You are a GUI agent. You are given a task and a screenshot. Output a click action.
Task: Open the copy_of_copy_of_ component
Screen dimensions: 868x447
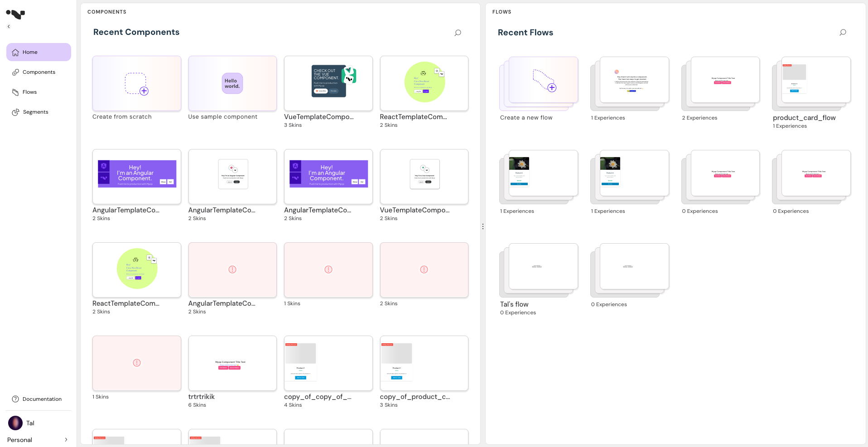(328, 363)
